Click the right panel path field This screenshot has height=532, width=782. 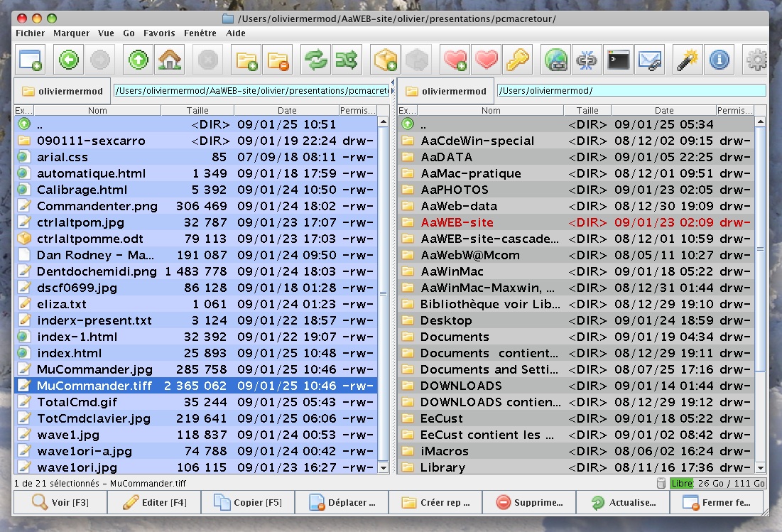click(631, 91)
